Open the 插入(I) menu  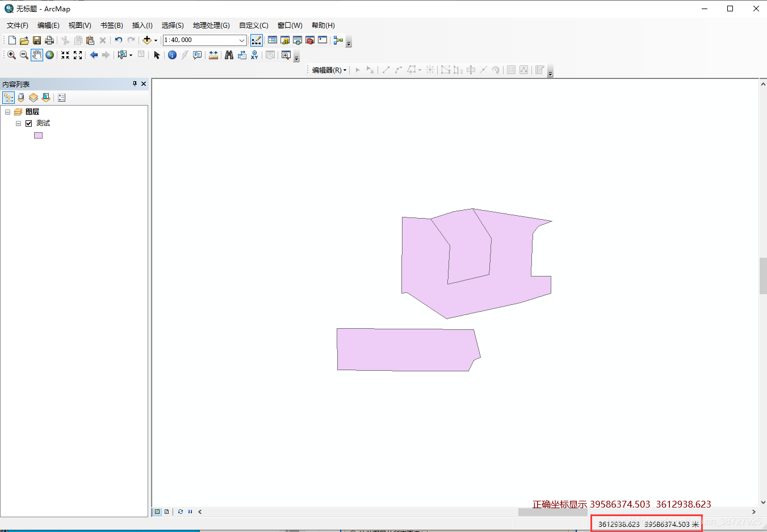pos(142,26)
